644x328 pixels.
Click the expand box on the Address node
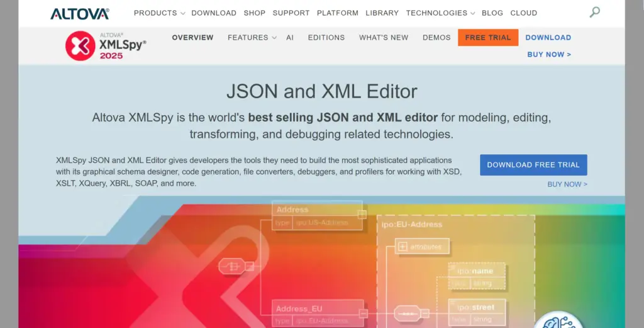pyautogui.click(x=362, y=215)
